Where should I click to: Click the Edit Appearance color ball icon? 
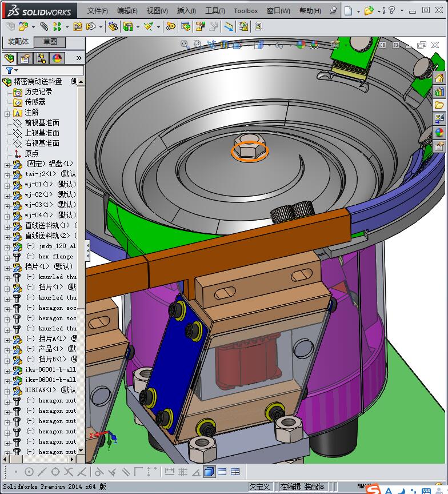tap(301, 45)
